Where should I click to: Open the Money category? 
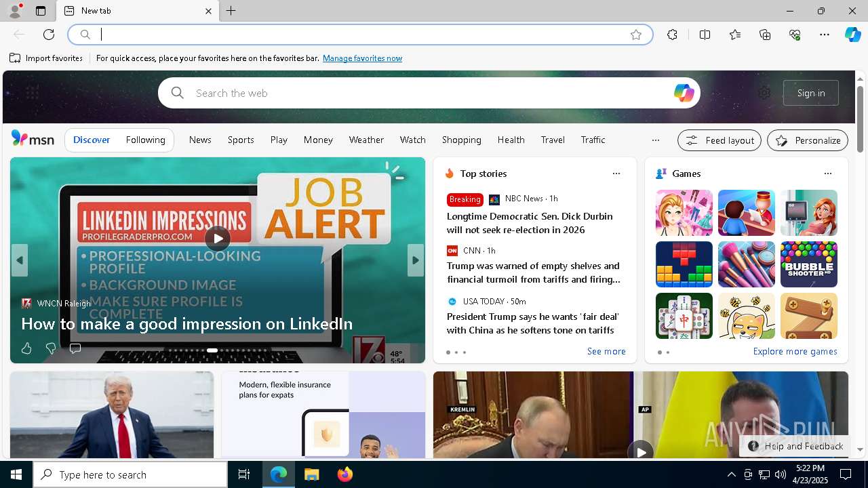coord(318,140)
